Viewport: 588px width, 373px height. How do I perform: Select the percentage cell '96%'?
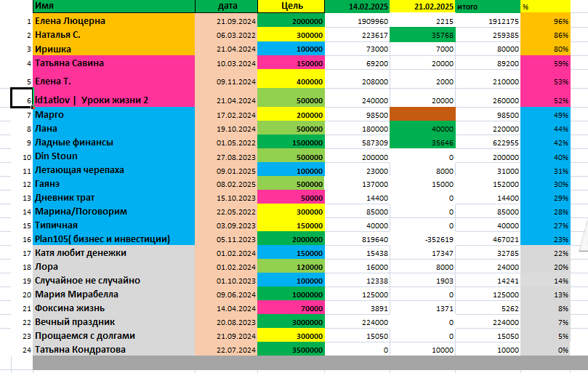point(546,21)
